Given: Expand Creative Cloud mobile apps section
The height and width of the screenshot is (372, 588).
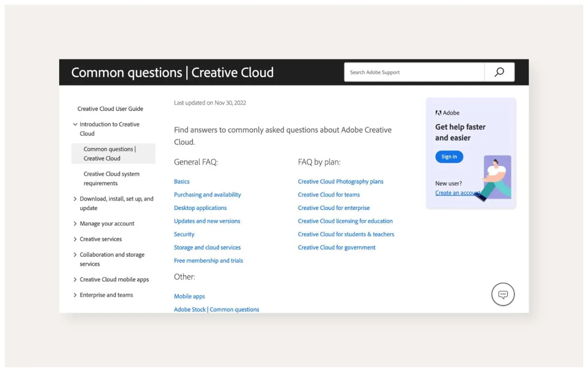Looking at the screenshot, I should click(x=75, y=280).
